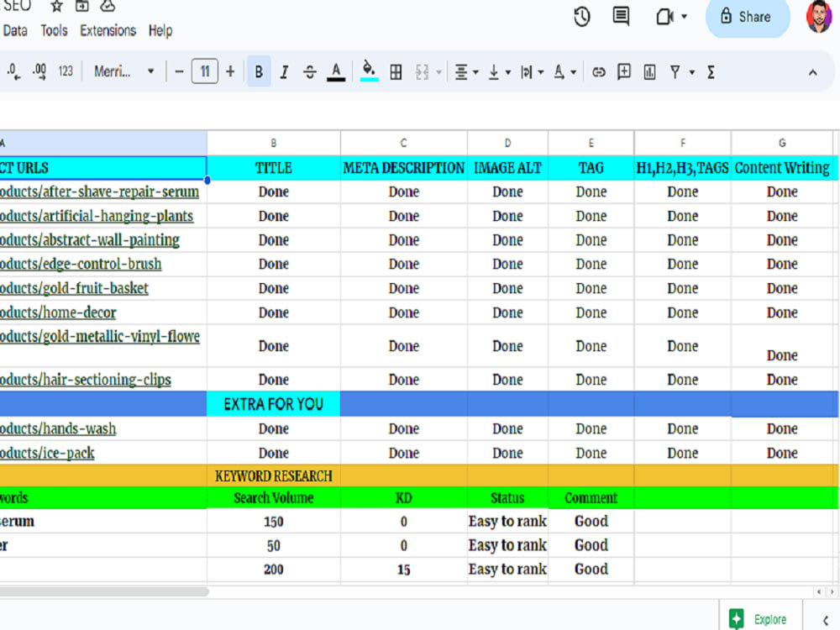Image resolution: width=840 pixels, height=630 pixels.
Task: Select column C header
Action: 404,143
